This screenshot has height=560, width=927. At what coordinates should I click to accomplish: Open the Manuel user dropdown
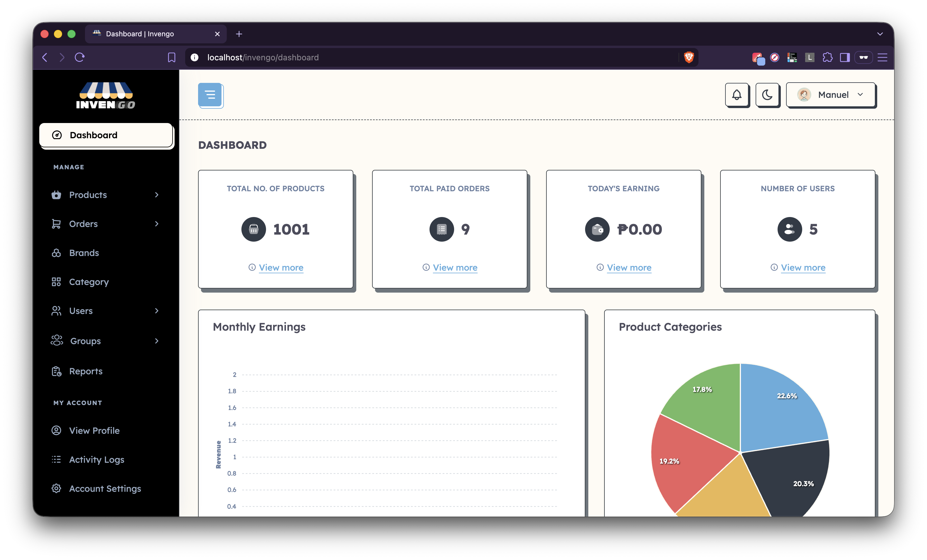point(831,95)
